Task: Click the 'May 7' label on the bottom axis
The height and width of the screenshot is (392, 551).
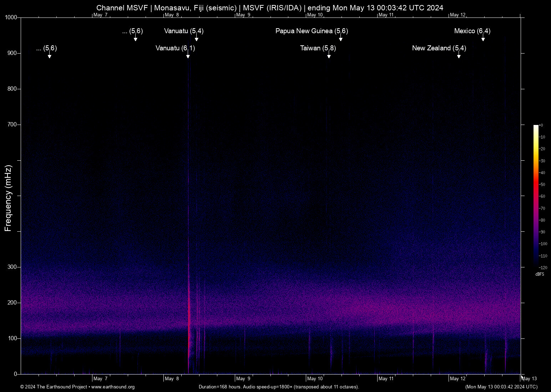Action: 100,379
